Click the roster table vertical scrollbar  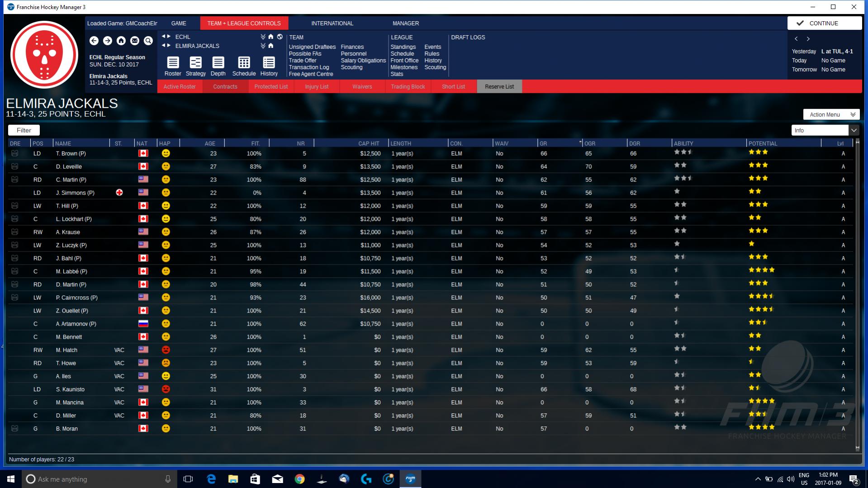(857, 295)
